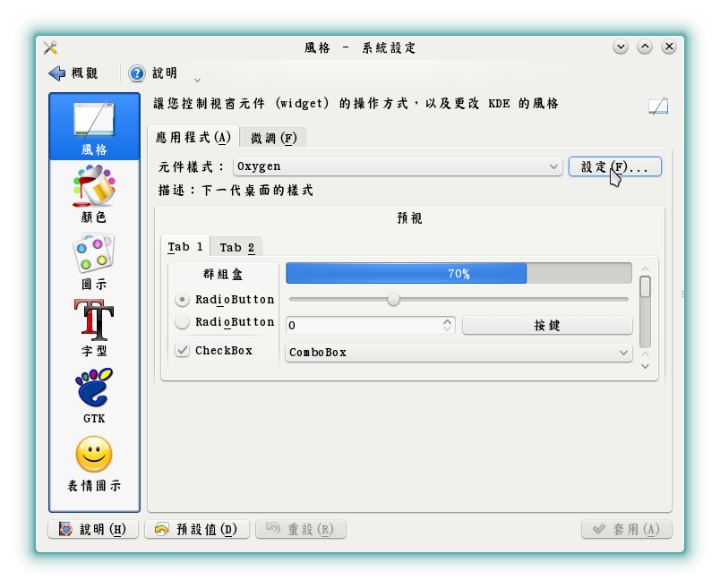Open the 圖示 (Icons) module

pyautogui.click(x=94, y=261)
